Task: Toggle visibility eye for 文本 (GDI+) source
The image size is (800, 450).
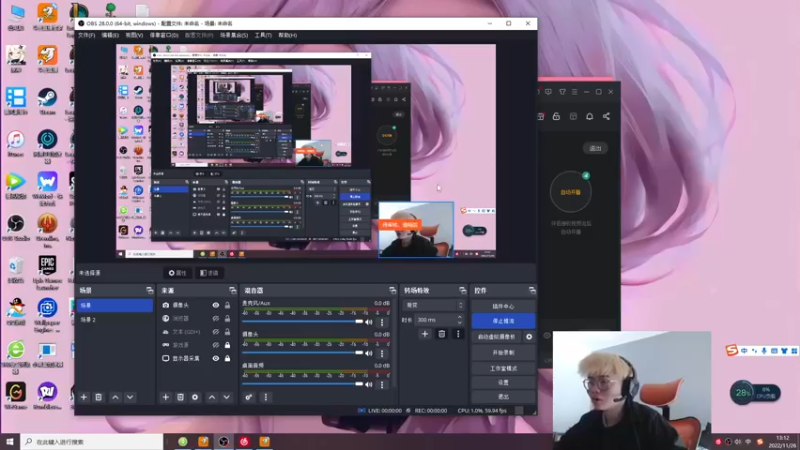Action: (216, 332)
